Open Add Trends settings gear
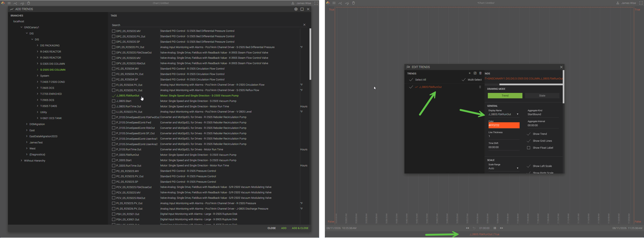 296,9
